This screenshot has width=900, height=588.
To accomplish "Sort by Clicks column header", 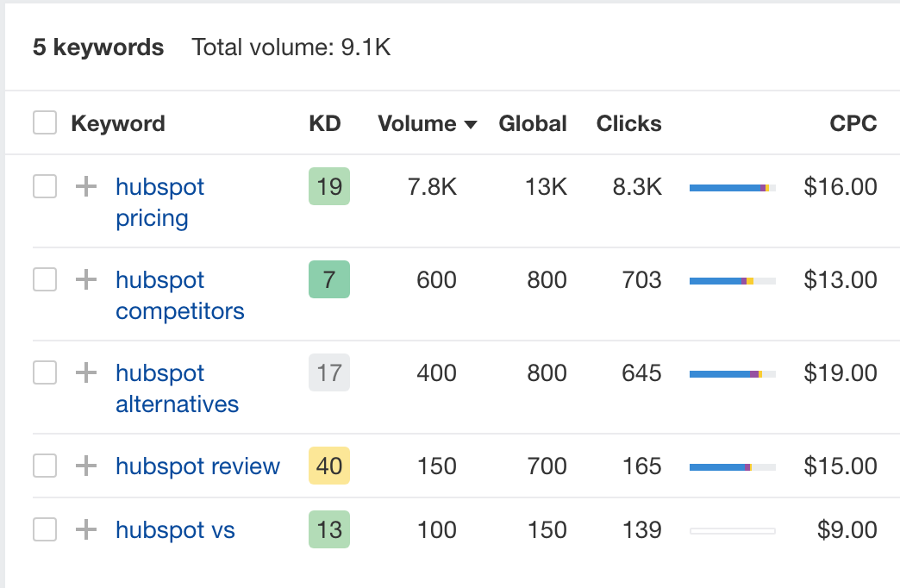I will pos(628,123).
